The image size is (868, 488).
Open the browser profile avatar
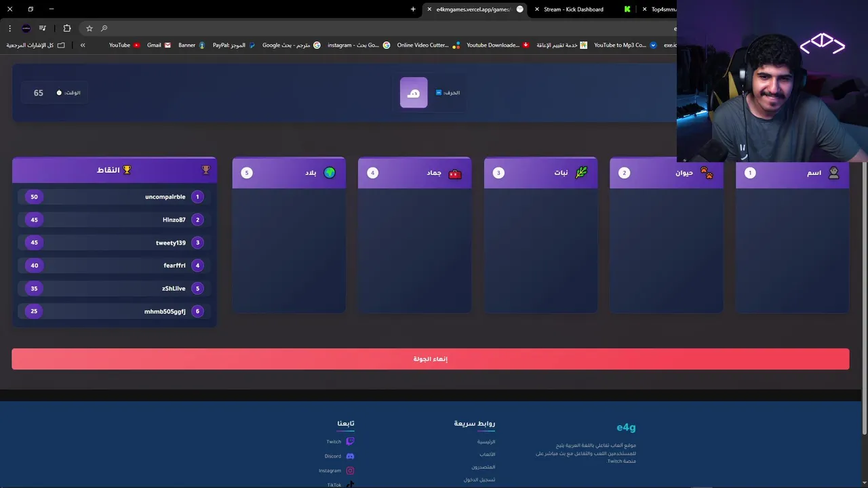[x=26, y=28]
